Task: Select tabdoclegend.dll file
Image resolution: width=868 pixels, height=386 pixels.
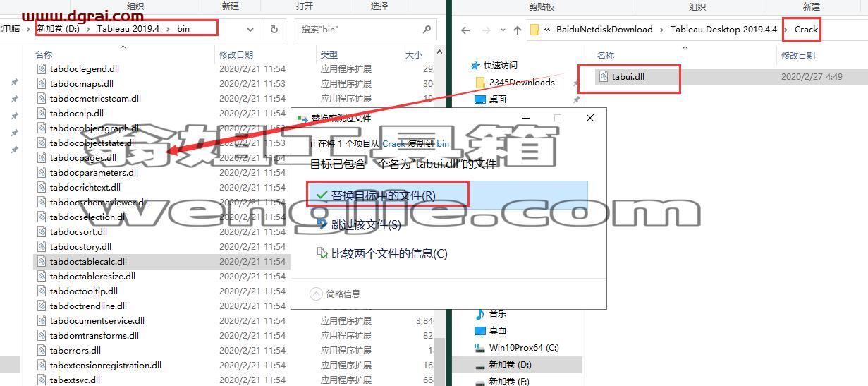Action: 85,69
